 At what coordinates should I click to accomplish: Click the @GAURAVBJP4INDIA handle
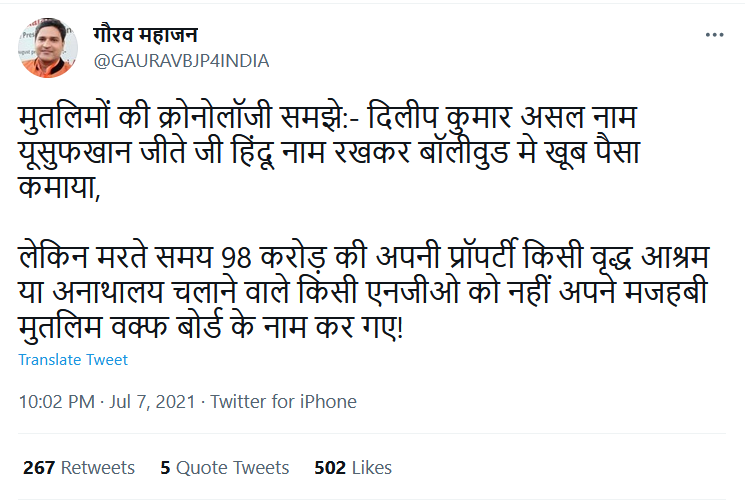(x=181, y=60)
